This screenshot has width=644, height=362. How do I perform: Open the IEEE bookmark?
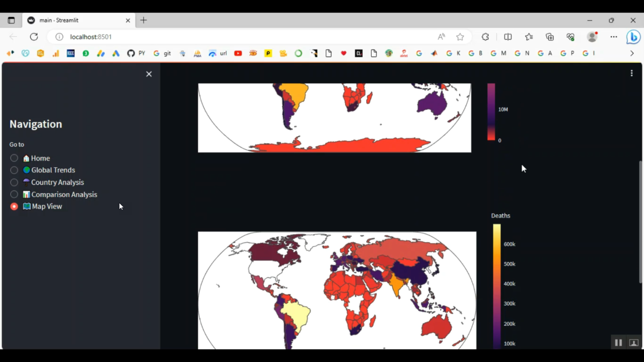71,53
